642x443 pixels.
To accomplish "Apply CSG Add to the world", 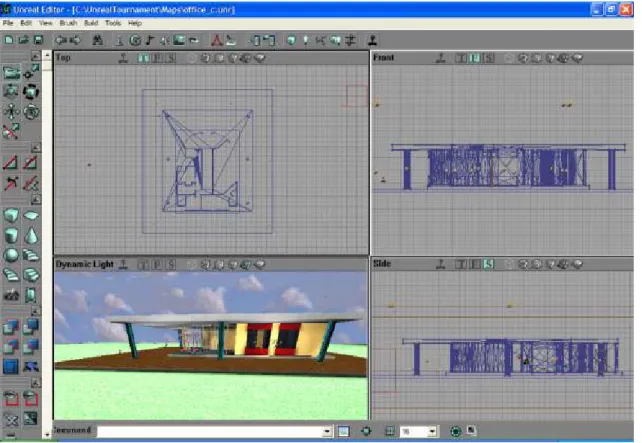I will (x=11, y=326).
